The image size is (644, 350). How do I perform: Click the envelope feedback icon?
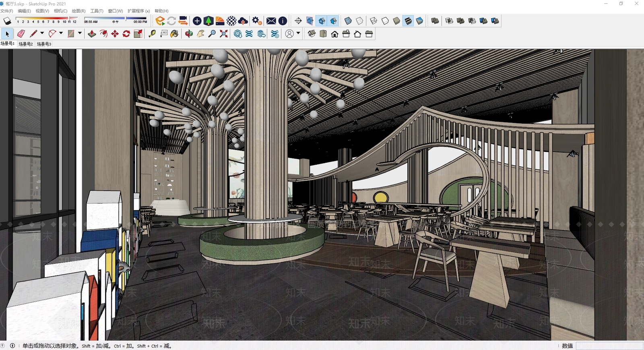pyautogui.click(x=271, y=21)
